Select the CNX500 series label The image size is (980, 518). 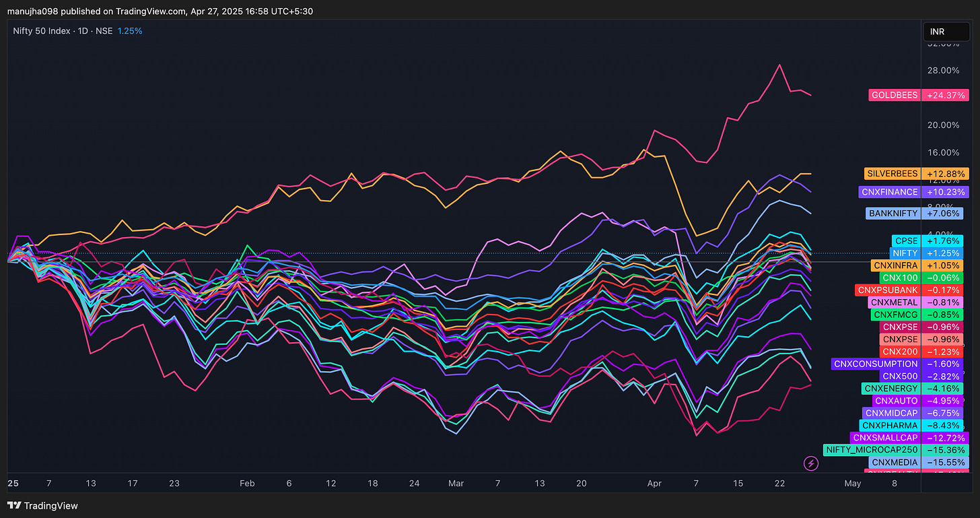pyautogui.click(x=901, y=376)
